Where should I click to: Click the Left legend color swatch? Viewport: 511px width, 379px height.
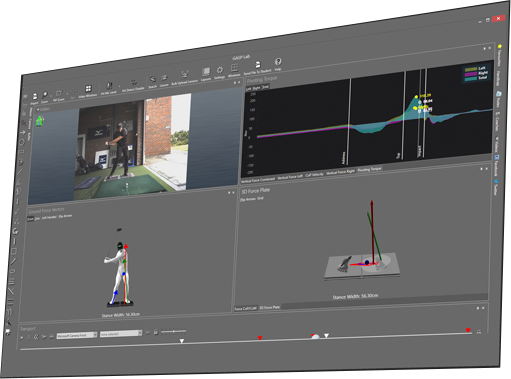[x=472, y=69]
